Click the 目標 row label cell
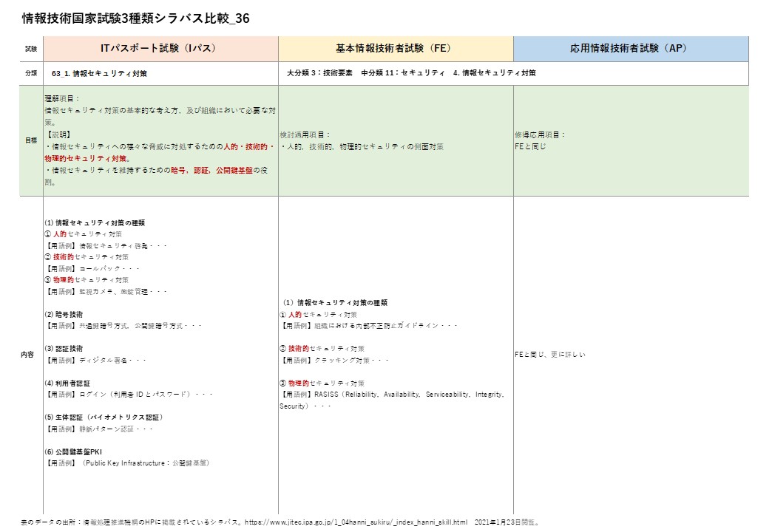Viewport: 769px width, 532px height. tap(30, 140)
